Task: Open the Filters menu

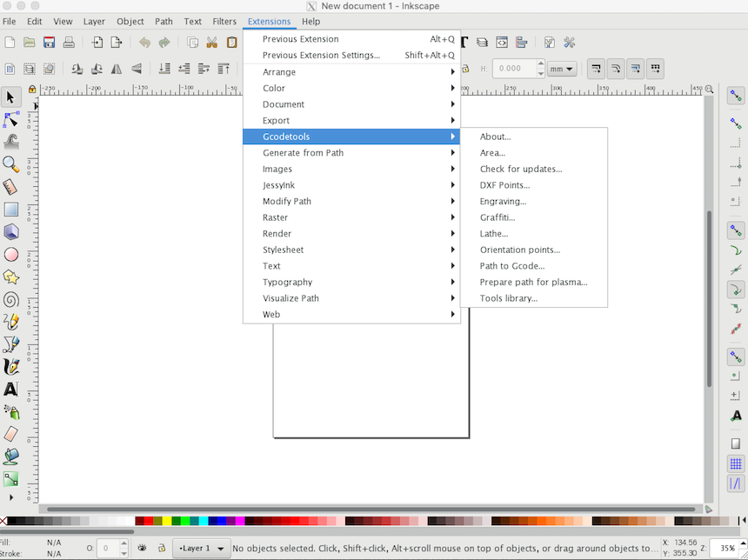Action: point(224,22)
